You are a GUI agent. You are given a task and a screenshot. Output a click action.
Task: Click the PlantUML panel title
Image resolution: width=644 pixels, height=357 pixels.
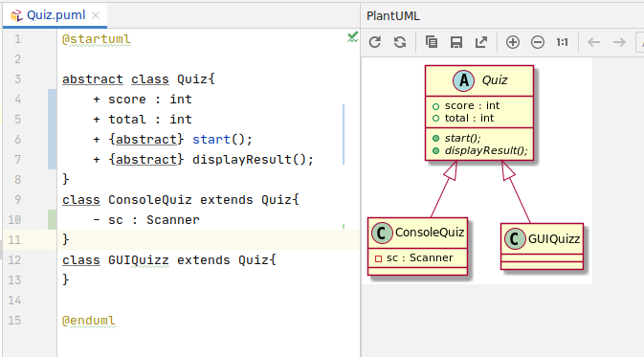[393, 16]
